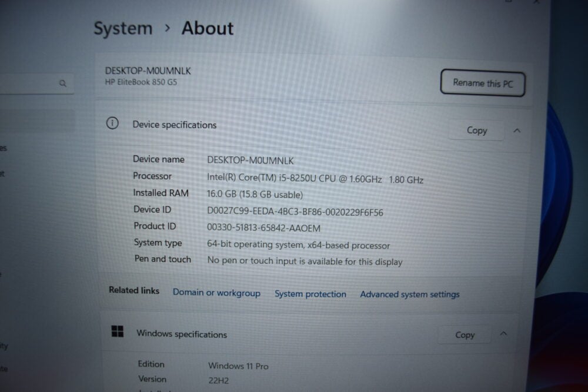The height and width of the screenshot is (392, 588).
Task: Click the Related links label
Action: [134, 290]
